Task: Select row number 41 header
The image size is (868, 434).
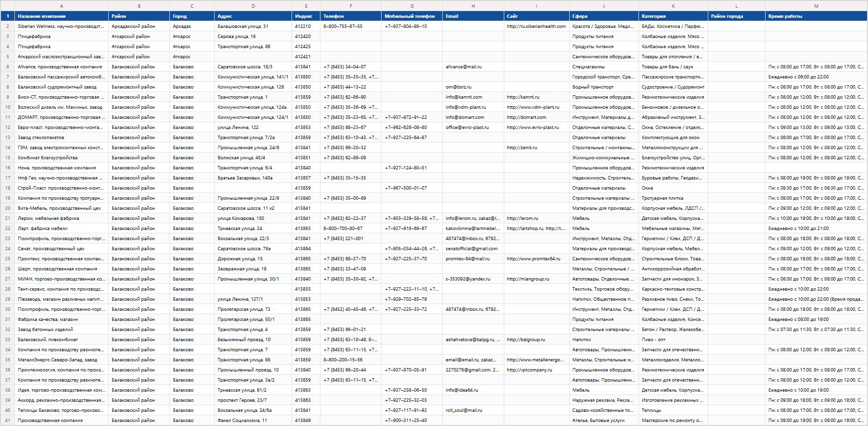Action: tap(8, 421)
